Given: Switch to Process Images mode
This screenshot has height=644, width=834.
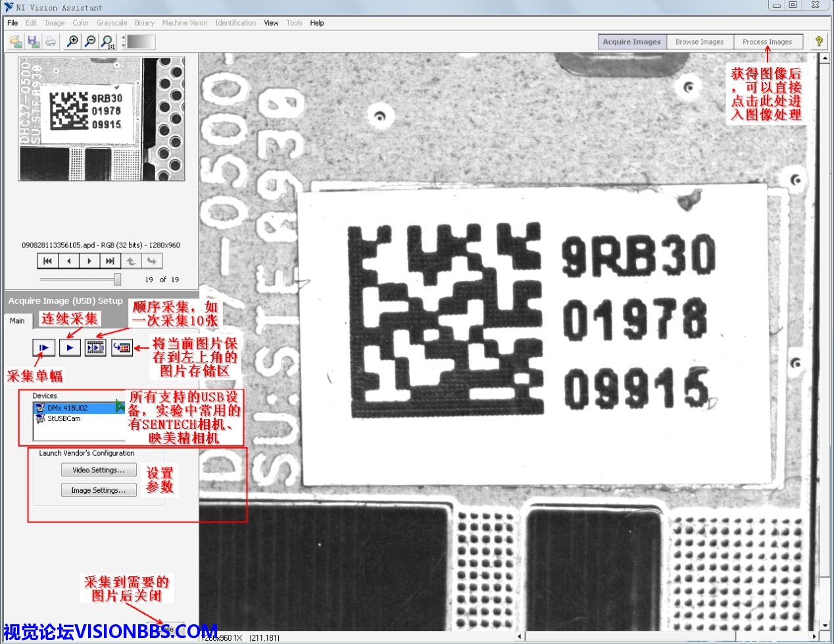Looking at the screenshot, I should coord(768,41).
